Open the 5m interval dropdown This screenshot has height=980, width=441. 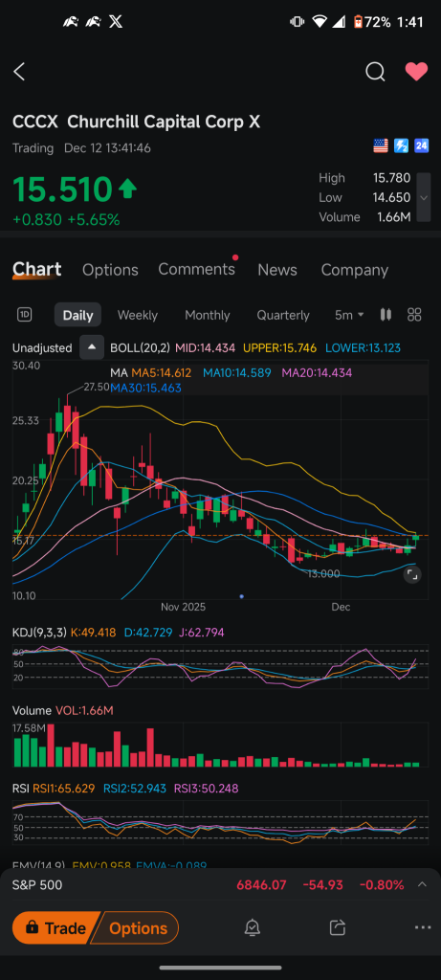pyautogui.click(x=349, y=315)
